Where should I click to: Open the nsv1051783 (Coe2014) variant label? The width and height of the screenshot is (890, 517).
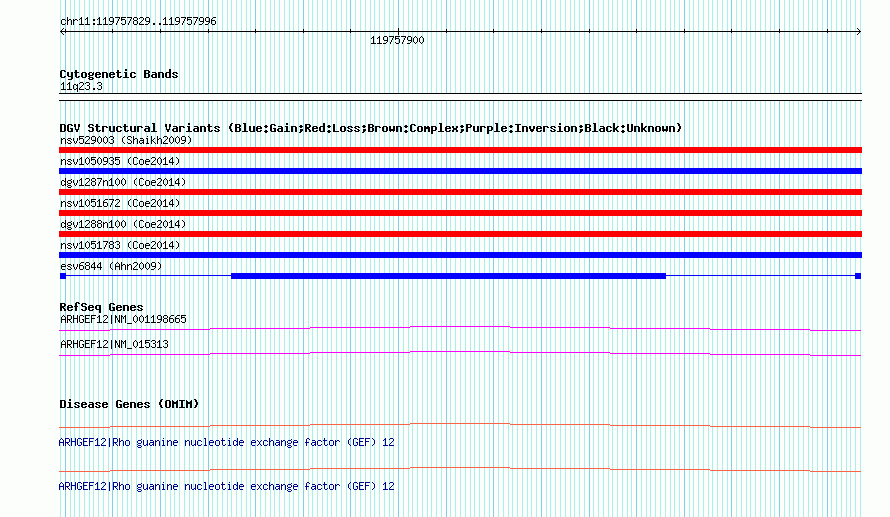click(120, 245)
